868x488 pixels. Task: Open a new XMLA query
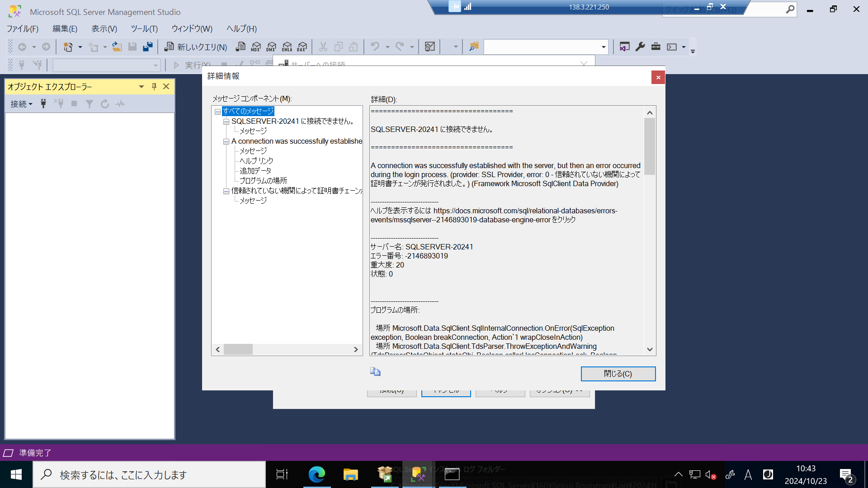point(287,47)
